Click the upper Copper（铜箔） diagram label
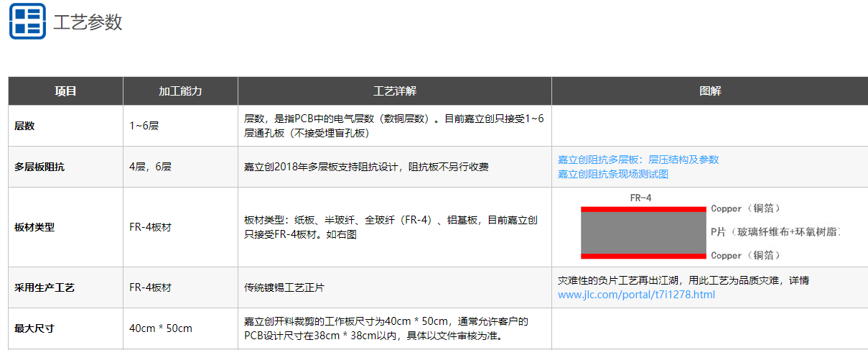868x350 pixels. (746, 208)
